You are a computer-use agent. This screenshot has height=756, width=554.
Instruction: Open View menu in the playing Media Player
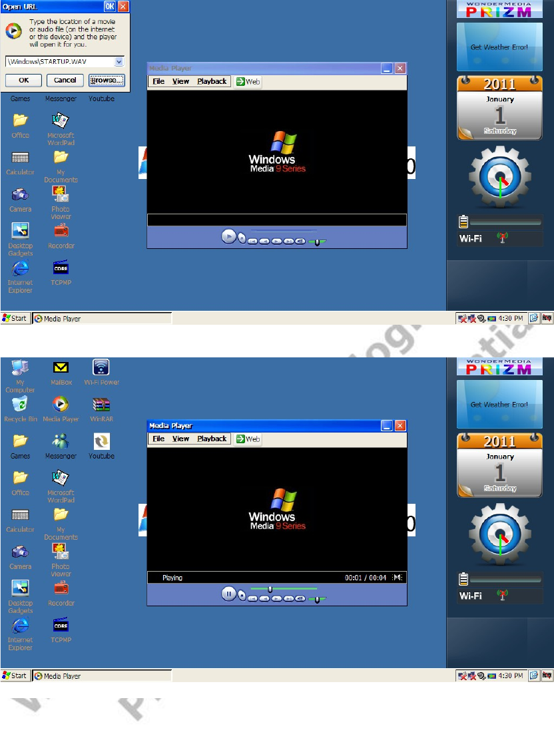pyautogui.click(x=180, y=439)
